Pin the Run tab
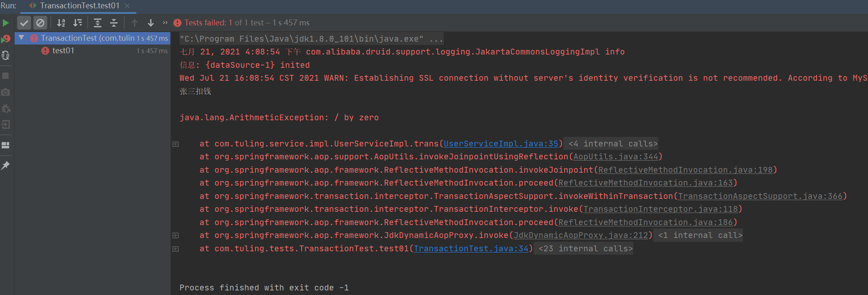Screen dimensions: 868x295 point(6,166)
